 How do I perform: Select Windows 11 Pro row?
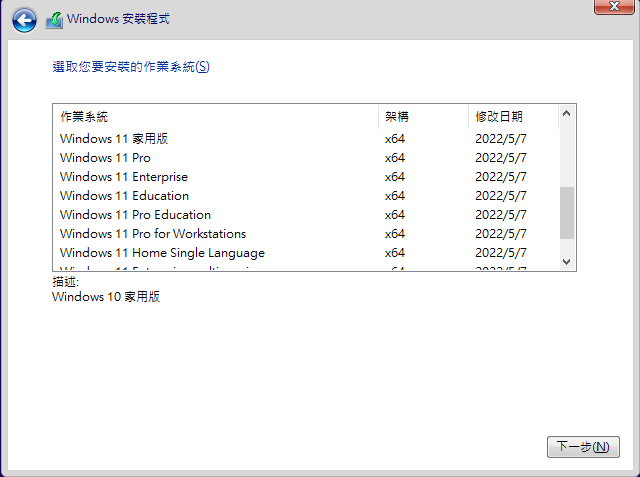(306, 158)
